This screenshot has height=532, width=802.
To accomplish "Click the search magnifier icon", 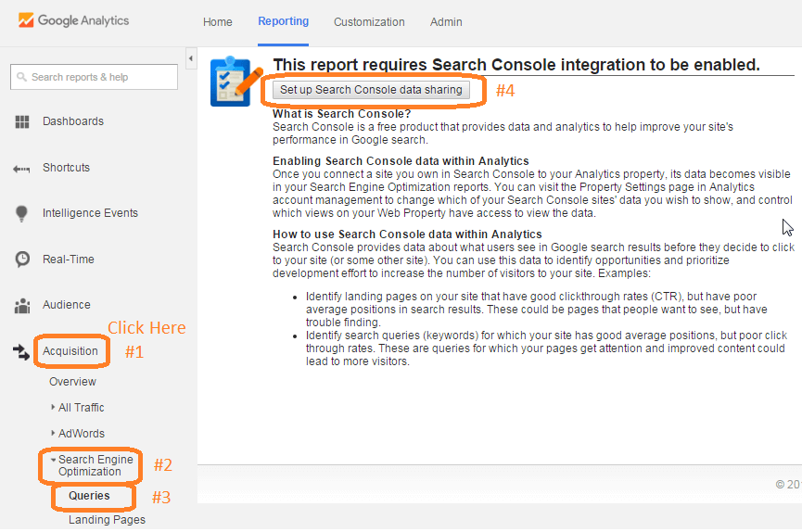I will pos(21,77).
